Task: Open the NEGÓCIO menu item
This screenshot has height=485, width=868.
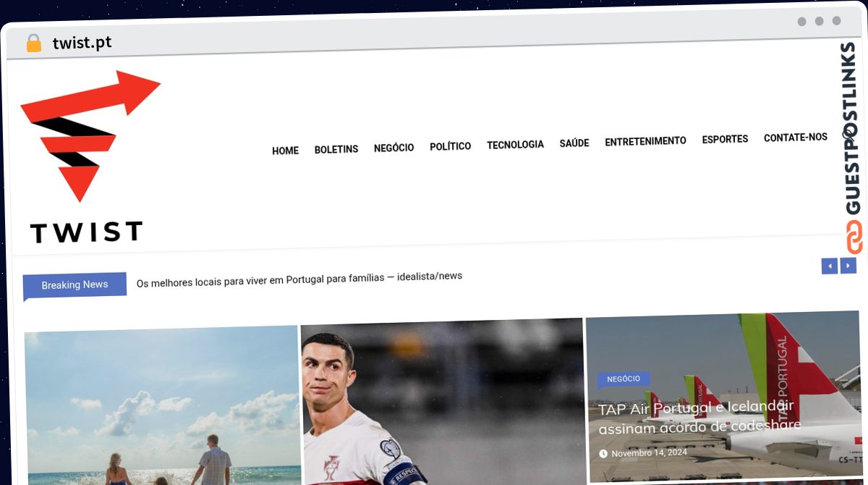Action: coord(393,148)
